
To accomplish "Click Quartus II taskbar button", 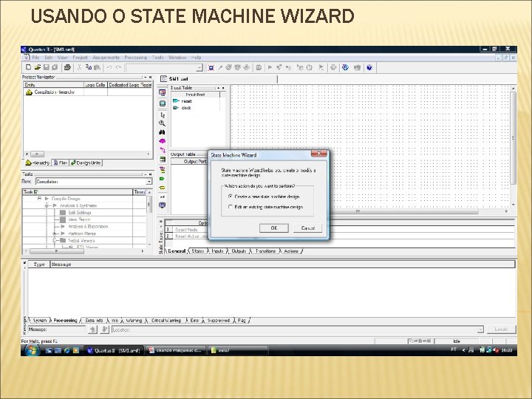I will 114,350.
